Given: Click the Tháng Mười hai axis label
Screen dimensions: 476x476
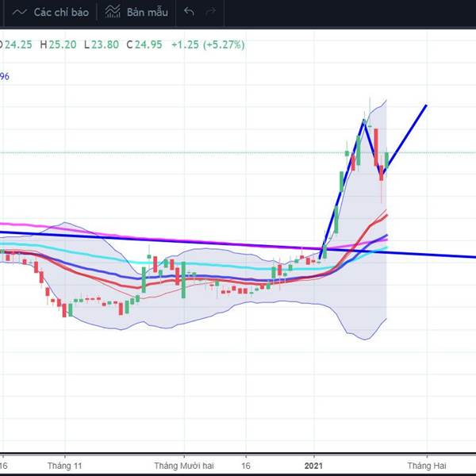Looking at the screenshot, I should coord(184,466).
